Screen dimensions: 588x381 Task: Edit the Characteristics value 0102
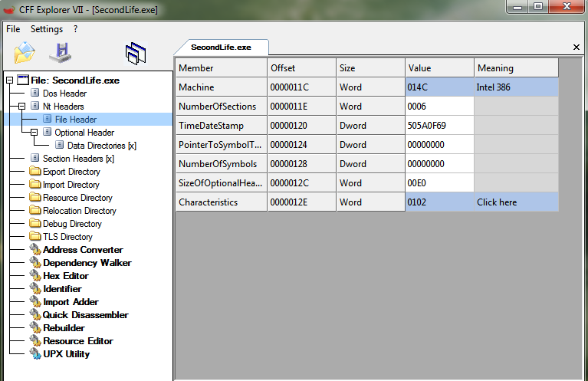point(439,202)
